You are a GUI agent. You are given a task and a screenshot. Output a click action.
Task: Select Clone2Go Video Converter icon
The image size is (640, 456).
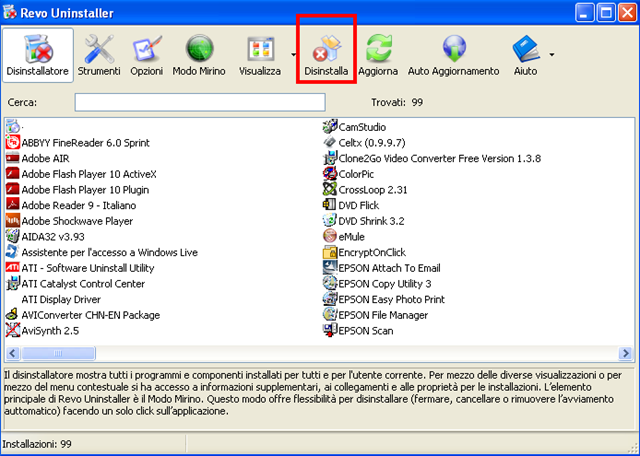coord(329,158)
